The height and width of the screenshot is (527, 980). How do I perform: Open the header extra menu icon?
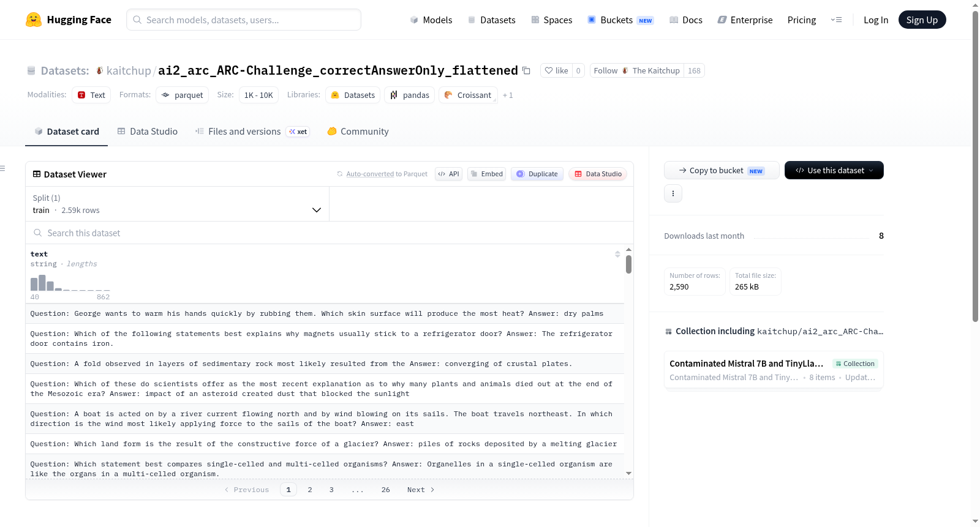(x=836, y=20)
